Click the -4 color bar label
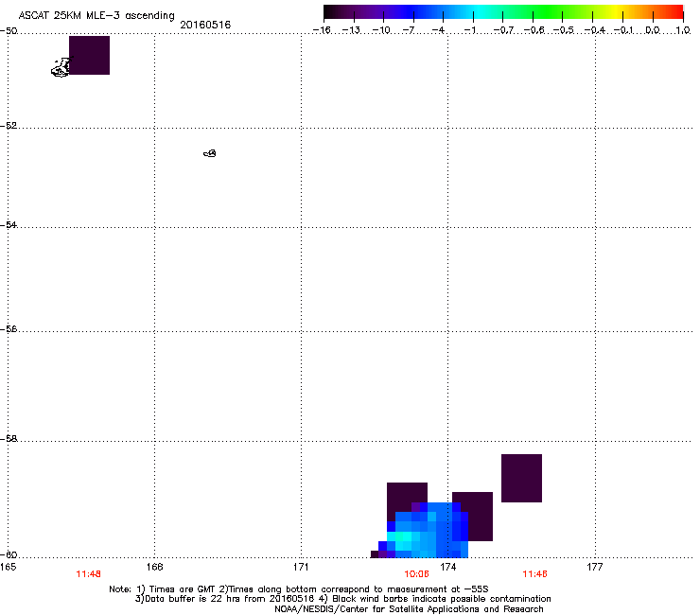 coord(438,30)
